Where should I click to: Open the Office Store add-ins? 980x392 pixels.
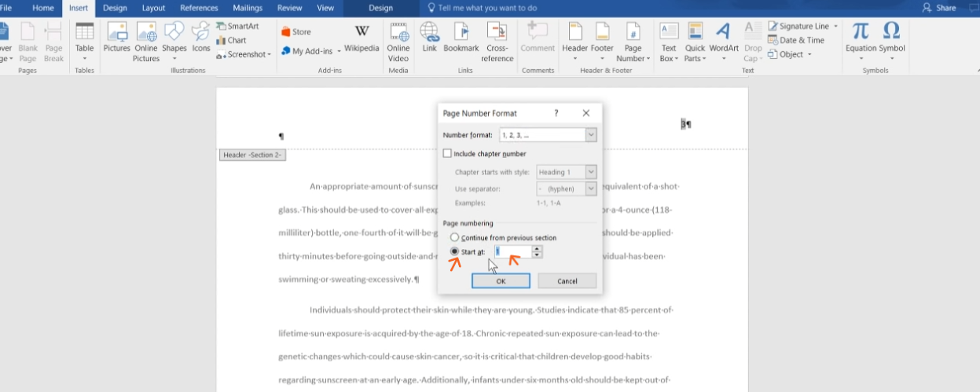coord(296,32)
